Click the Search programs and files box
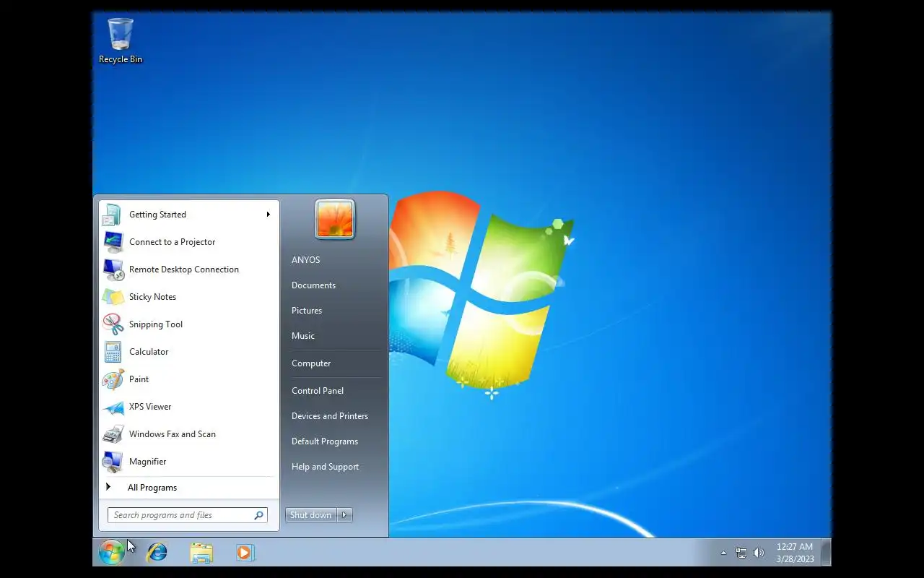 tap(188, 515)
